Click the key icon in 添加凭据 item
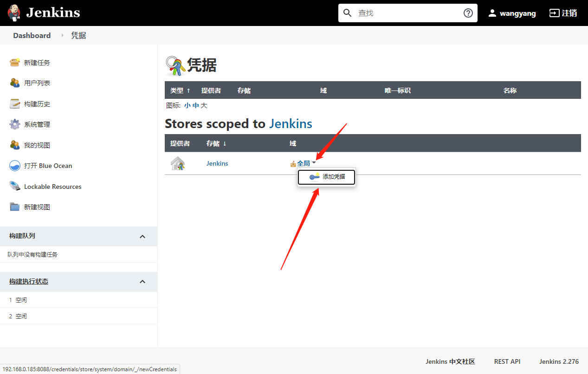588x374 pixels. (x=315, y=177)
